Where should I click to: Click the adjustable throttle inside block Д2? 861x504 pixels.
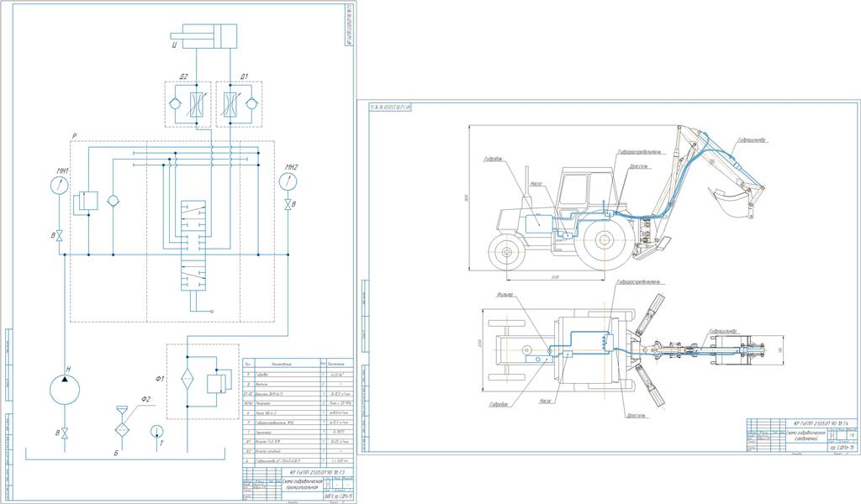197,103
